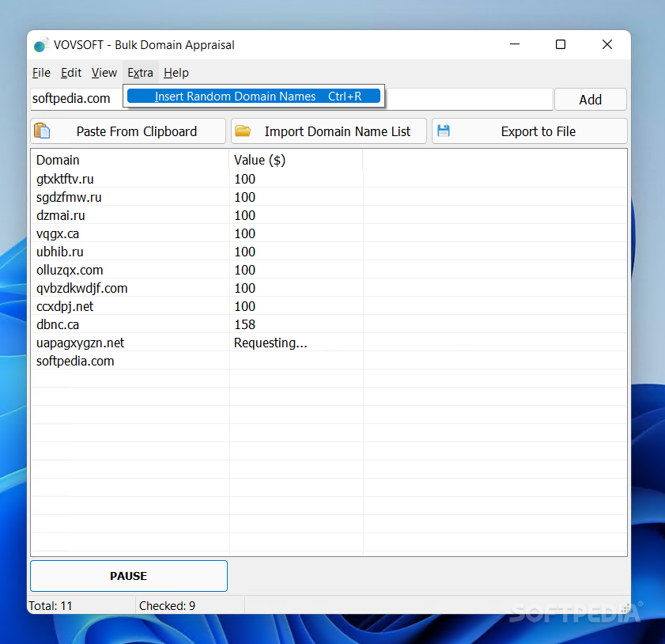The width and height of the screenshot is (665, 644).
Task: Select the dbnc.ca row
Action: [329, 325]
